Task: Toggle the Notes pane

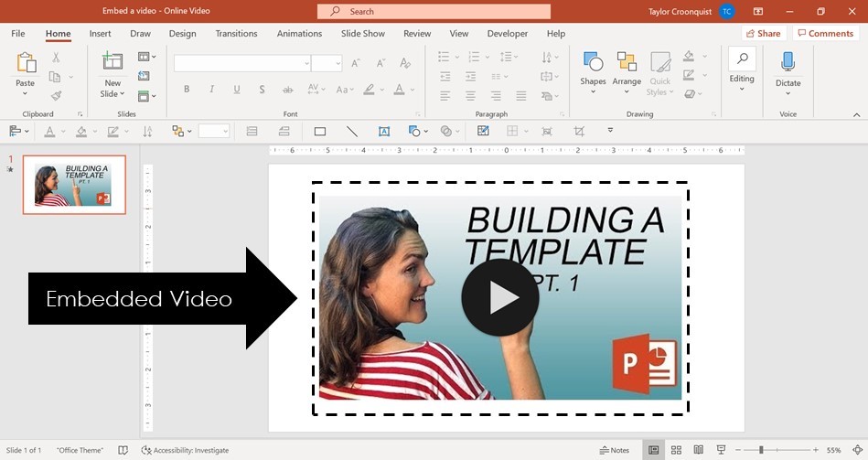Action: tap(615, 450)
